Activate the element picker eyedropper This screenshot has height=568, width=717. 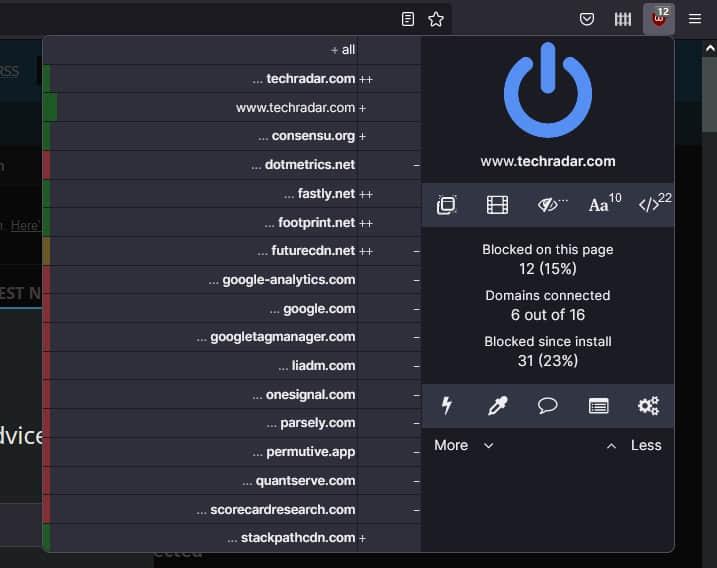(x=497, y=405)
